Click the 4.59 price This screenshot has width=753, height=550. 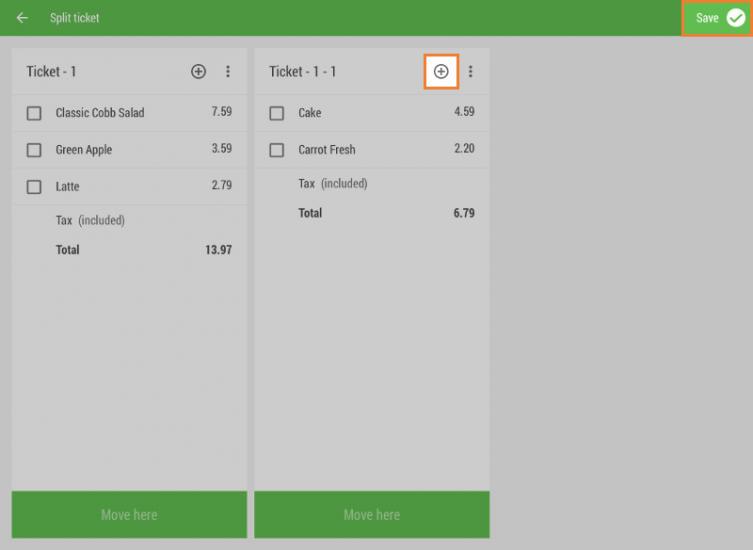click(x=464, y=111)
